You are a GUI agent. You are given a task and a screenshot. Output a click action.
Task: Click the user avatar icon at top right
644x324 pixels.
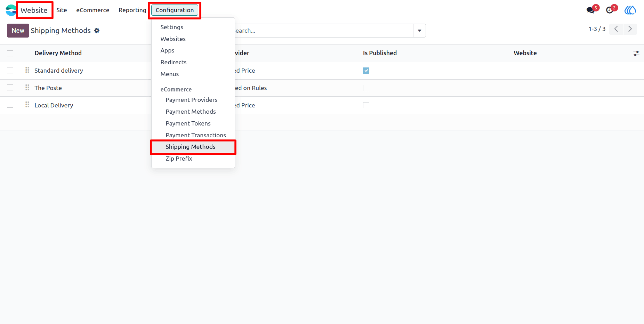[630, 10]
